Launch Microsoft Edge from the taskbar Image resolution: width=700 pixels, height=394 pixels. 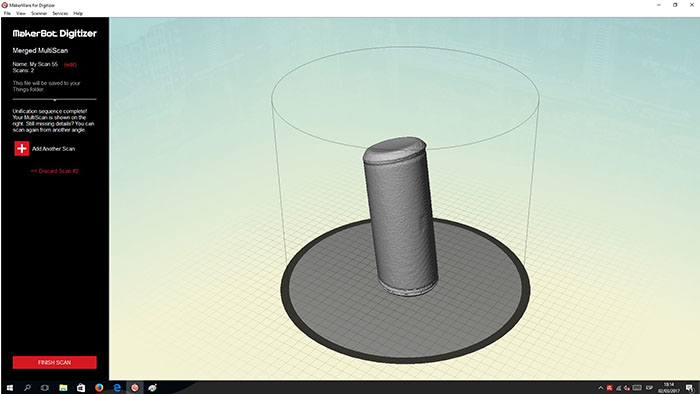click(117, 387)
